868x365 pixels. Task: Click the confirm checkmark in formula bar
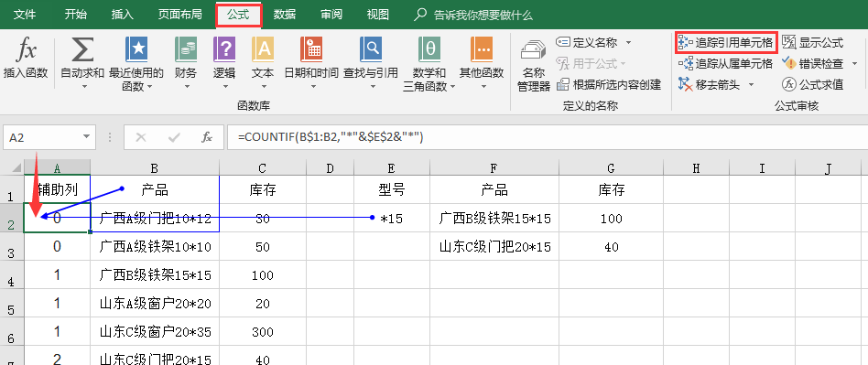point(174,137)
